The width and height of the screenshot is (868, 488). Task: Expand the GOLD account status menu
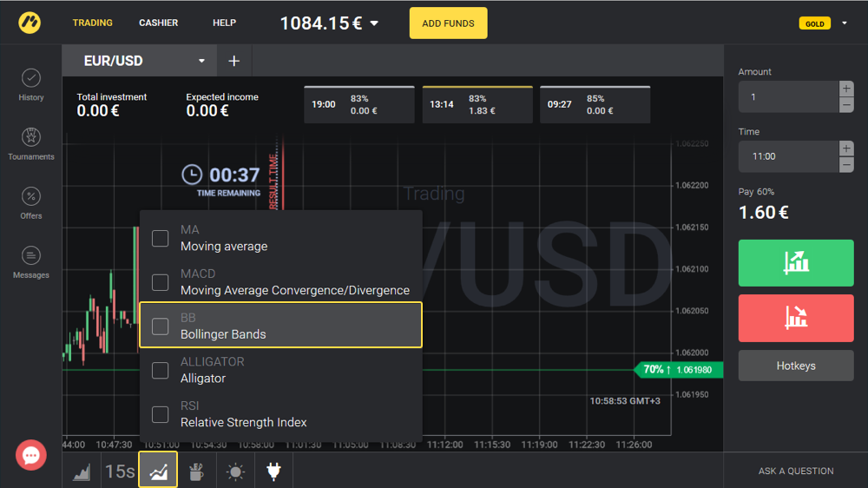click(x=845, y=23)
